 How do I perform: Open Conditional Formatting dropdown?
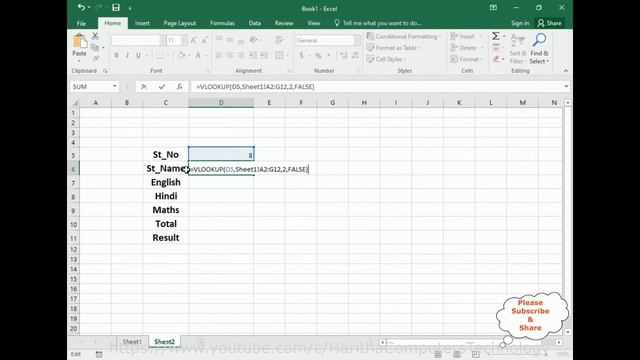coord(404,36)
